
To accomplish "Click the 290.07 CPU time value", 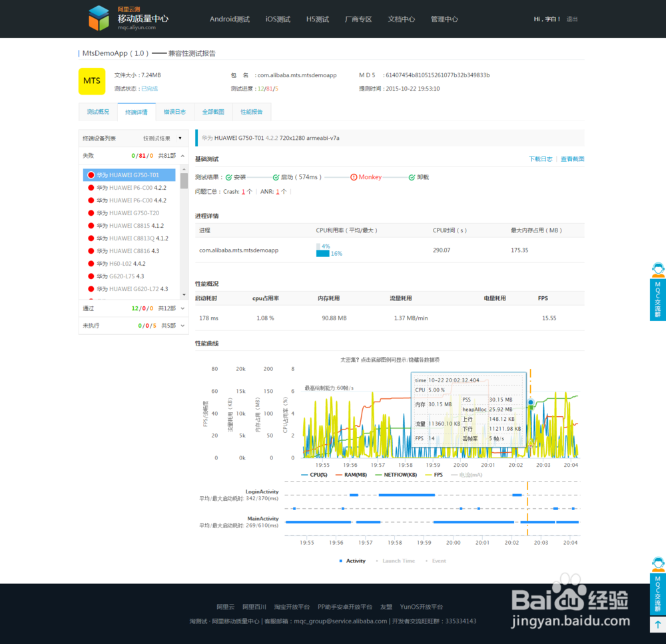I will pos(442,250).
